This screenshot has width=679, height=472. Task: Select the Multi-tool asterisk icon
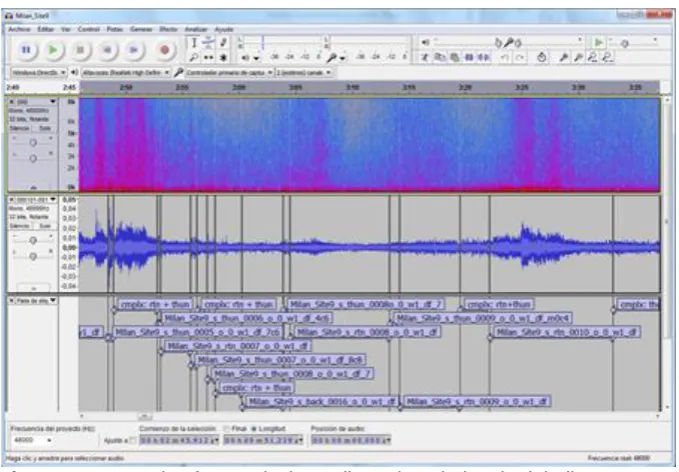point(223,57)
